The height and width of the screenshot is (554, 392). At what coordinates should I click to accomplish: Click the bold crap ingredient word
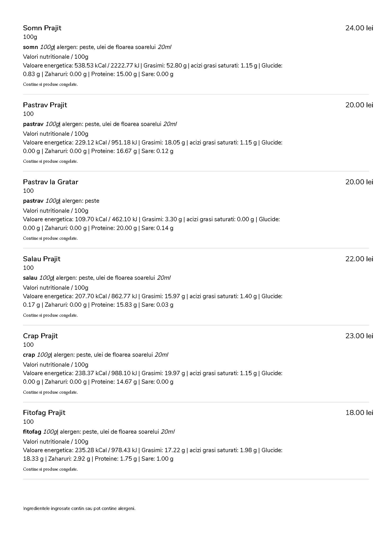29,355
